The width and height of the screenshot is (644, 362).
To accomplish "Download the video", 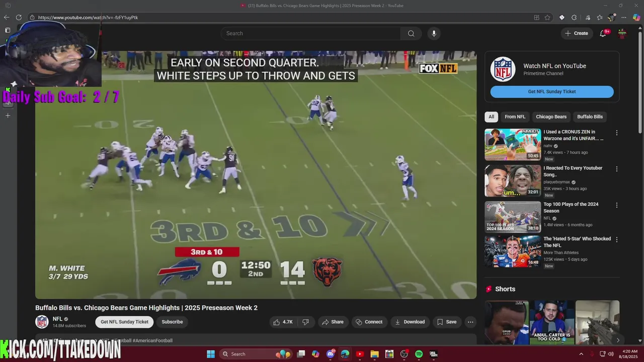I will (410, 322).
